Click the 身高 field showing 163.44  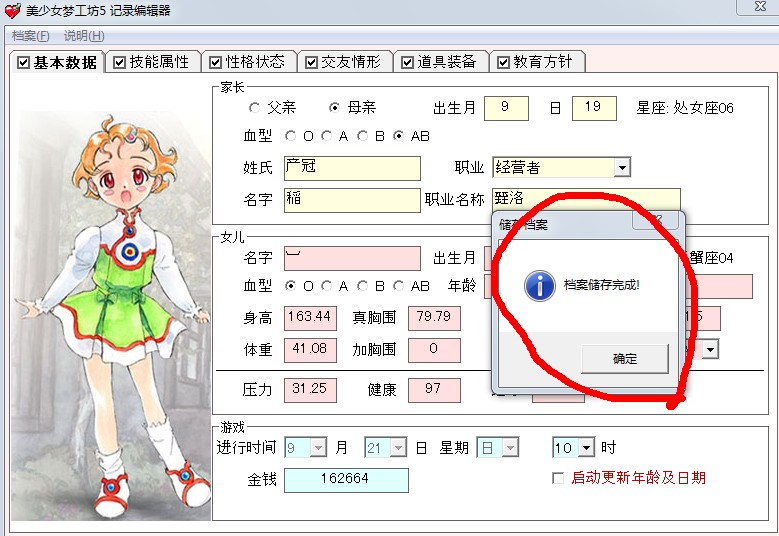[x=310, y=318]
